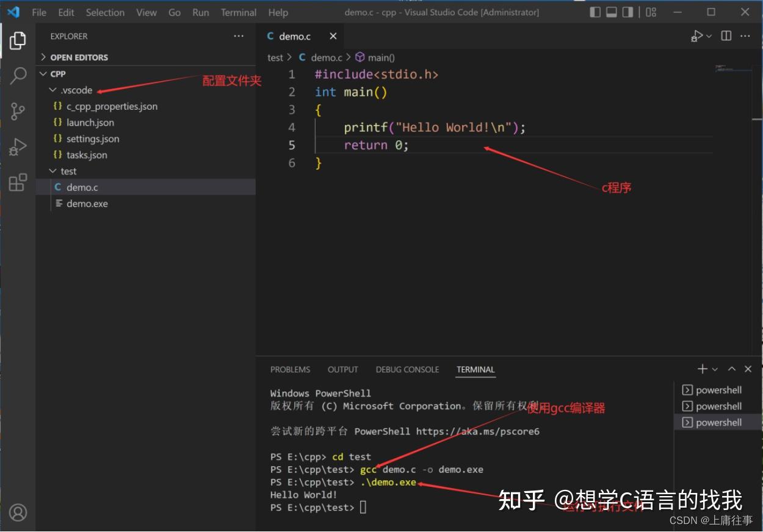
Task: Click More Actions next to the EXPLORER heading
Action: pyautogui.click(x=239, y=36)
